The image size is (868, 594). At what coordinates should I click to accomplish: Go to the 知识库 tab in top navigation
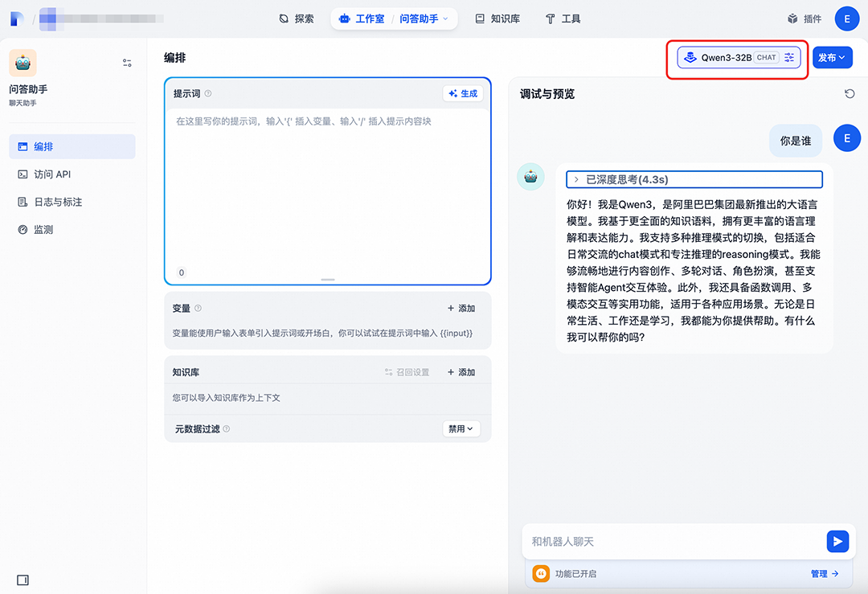tap(497, 18)
